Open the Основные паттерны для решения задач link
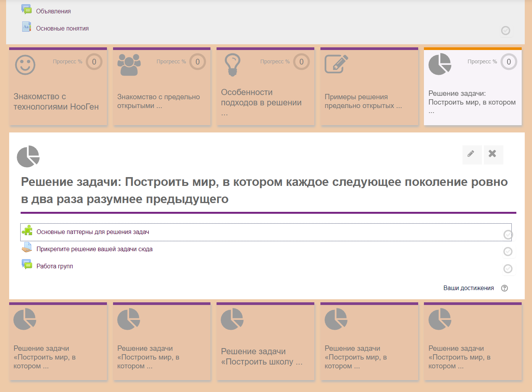Viewport: 532px width, 392px height. click(93, 232)
